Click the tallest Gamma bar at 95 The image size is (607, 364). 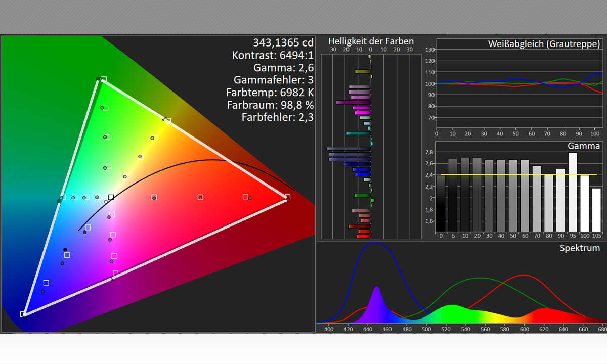(x=573, y=192)
